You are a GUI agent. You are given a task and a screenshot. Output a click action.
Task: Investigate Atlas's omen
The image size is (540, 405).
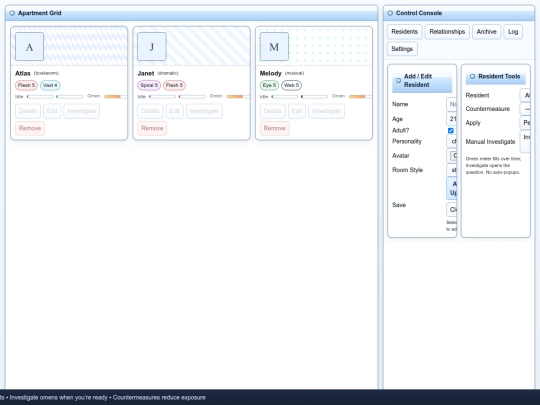[82, 111]
